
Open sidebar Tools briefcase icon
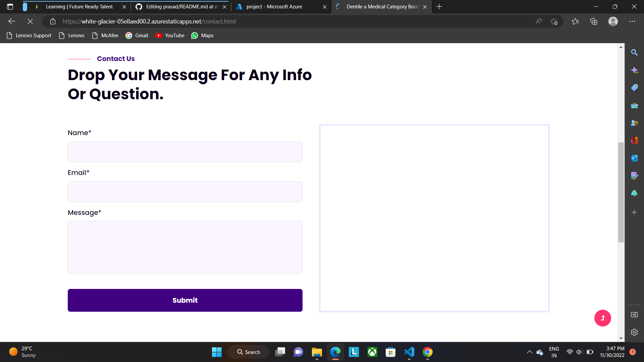(x=634, y=106)
